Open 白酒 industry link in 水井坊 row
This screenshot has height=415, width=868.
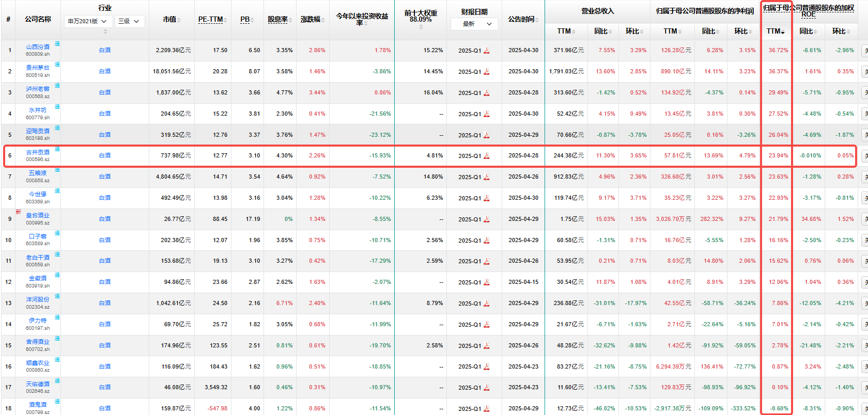(x=105, y=114)
